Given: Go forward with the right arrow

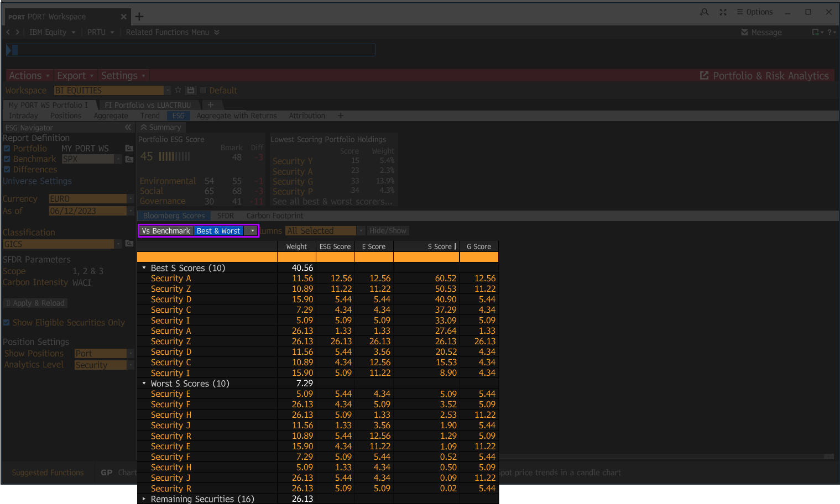Looking at the screenshot, I should click(x=17, y=32).
